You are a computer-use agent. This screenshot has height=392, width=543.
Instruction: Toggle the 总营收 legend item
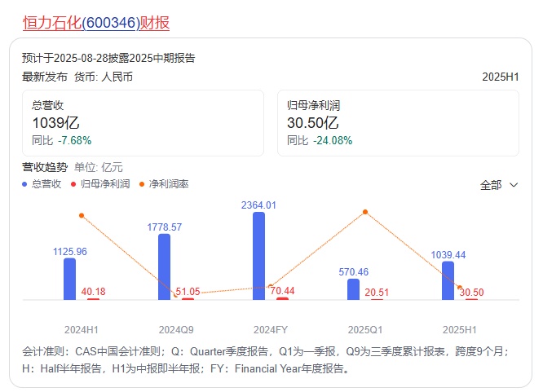click(x=42, y=184)
